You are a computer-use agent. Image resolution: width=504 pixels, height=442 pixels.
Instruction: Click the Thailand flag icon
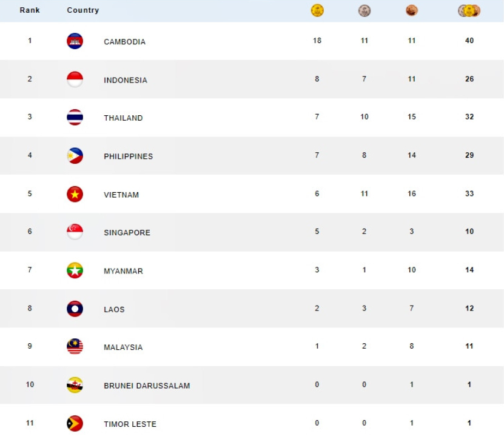pyautogui.click(x=75, y=117)
